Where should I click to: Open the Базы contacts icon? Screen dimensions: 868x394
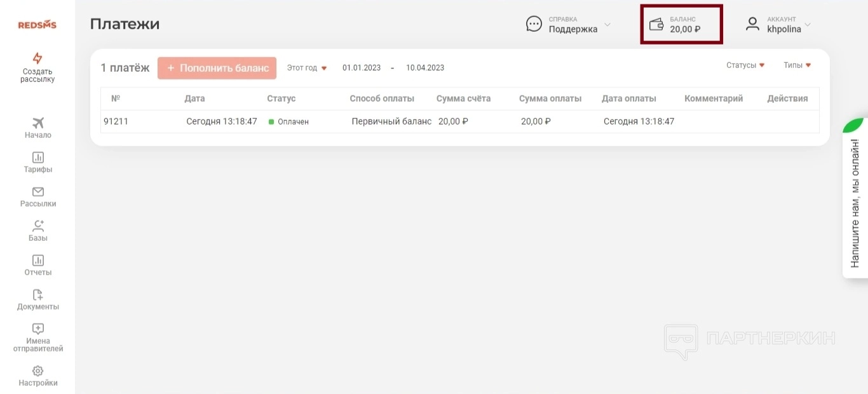(x=38, y=226)
